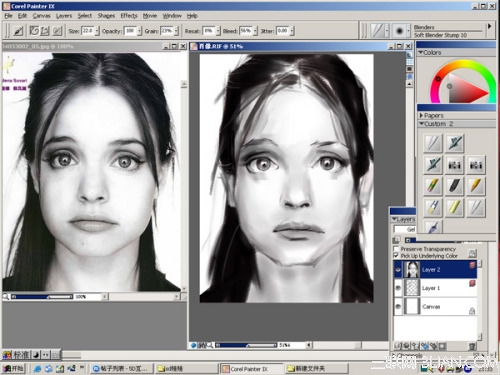Choose the black marker brush icon

click(x=454, y=186)
